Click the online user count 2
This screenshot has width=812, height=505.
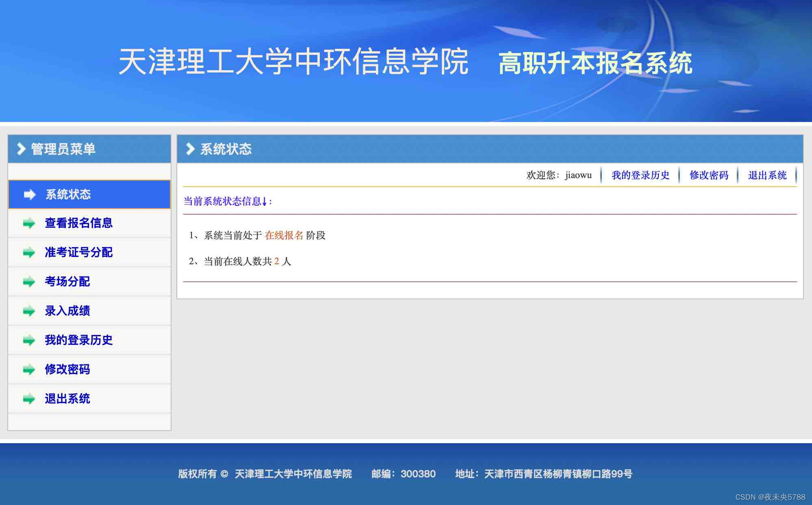pyautogui.click(x=277, y=261)
